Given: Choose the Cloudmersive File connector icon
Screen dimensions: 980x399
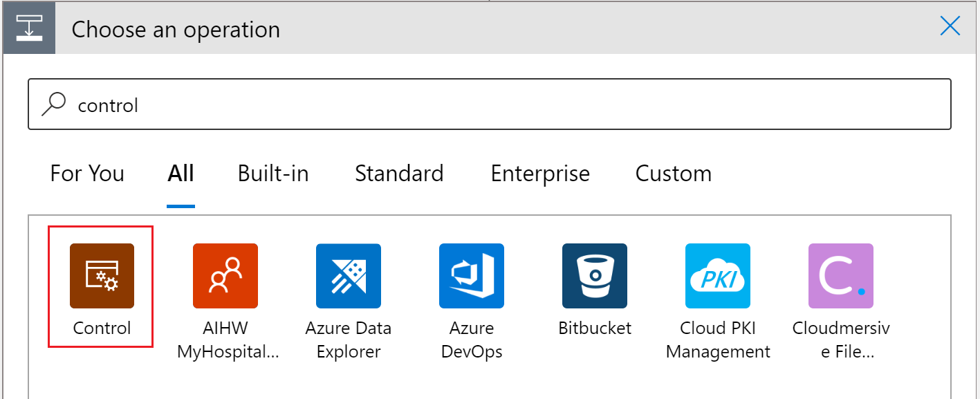Looking at the screenshot, I should pyautogui.click(x=840, y=275).
